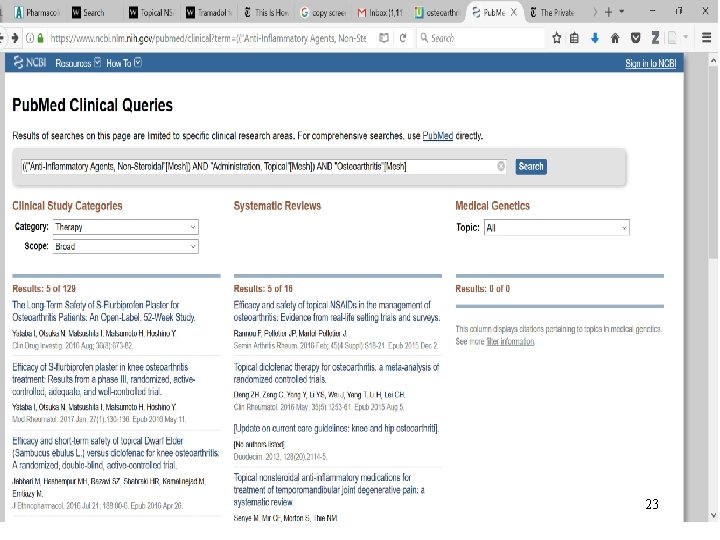720x540 pixels.
Task: Open the list all tabs dropdown arrow
Action: coord(622,12)
